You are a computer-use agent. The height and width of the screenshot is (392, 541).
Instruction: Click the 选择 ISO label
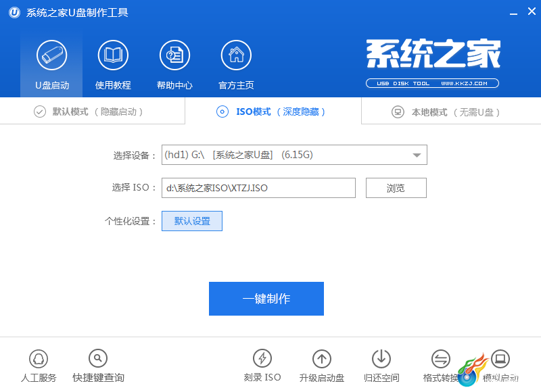click(133, 188)
